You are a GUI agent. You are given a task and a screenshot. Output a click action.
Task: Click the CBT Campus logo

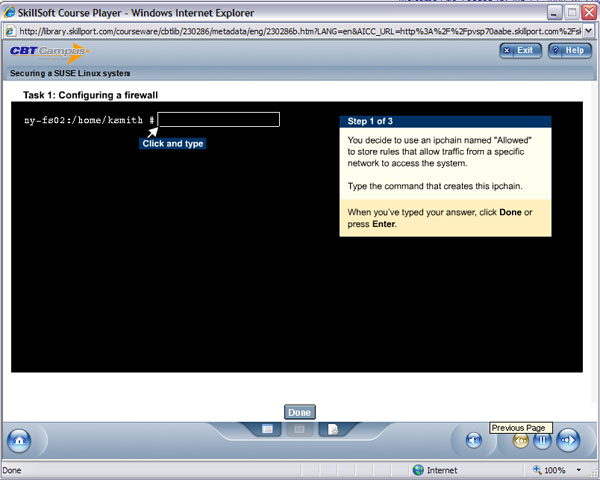(43, 52)
